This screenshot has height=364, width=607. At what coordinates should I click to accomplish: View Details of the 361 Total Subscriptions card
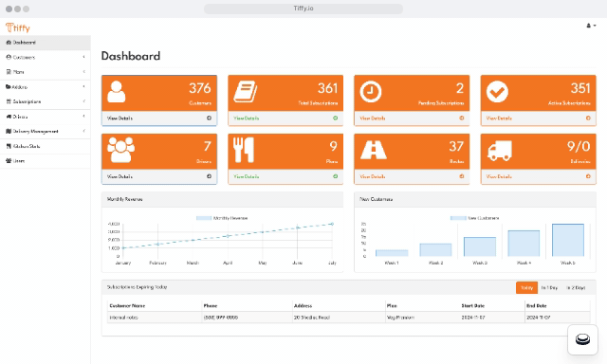point(247,118)
